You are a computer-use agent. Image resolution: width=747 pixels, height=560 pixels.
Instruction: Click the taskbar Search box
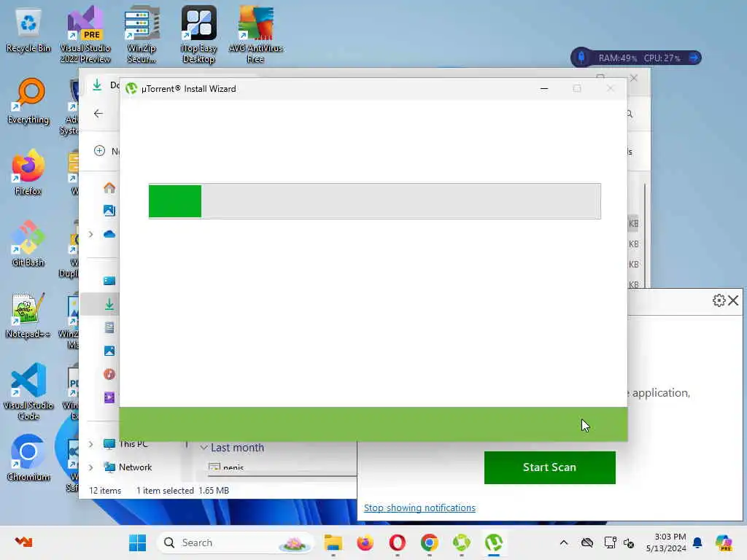236,542
